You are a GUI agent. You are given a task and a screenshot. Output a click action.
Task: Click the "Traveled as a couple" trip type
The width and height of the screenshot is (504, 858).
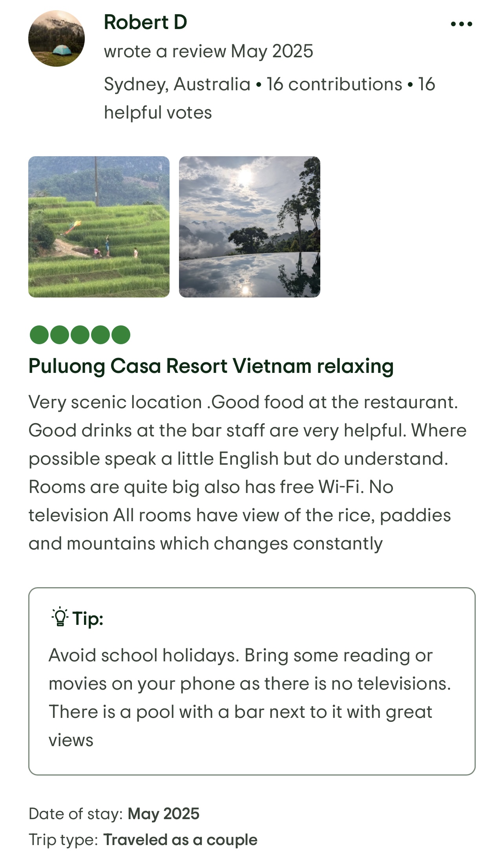click(x=181, y=840)
